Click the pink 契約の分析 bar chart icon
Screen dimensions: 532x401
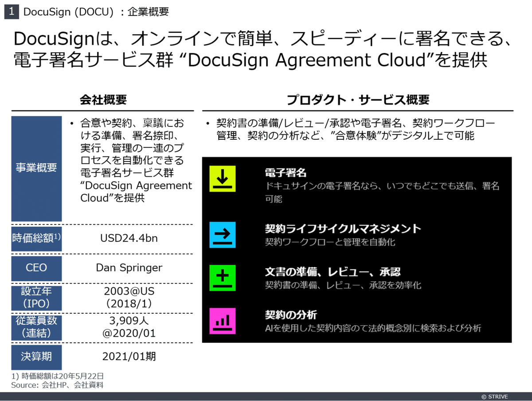[222, 321]
